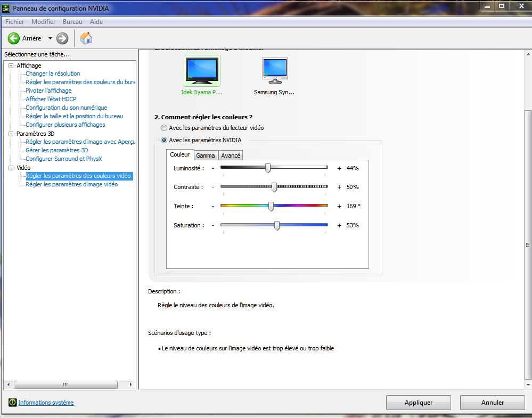
Task: Click the task pane horizontal scrollbar thumb
Action: (x=66, y=385)
